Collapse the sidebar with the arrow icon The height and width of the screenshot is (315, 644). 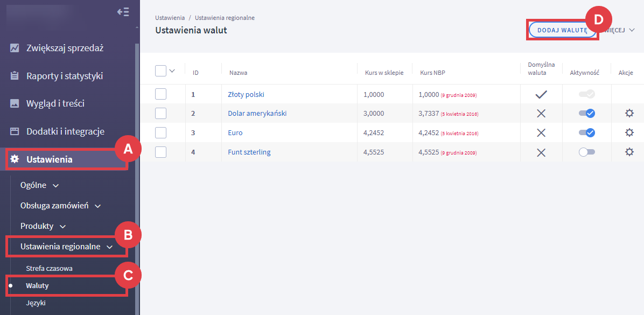(x=123, y=12)
